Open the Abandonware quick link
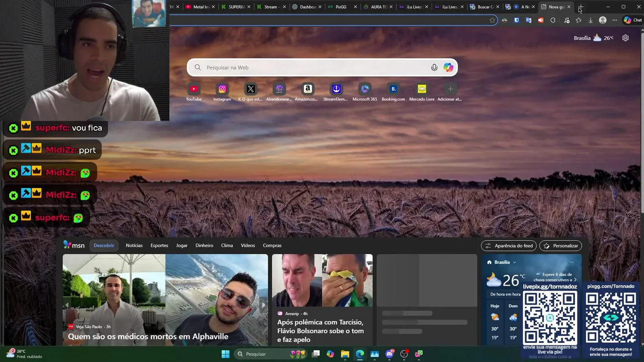The height and width of the screenshot is (362, 644). pos(279,92)
